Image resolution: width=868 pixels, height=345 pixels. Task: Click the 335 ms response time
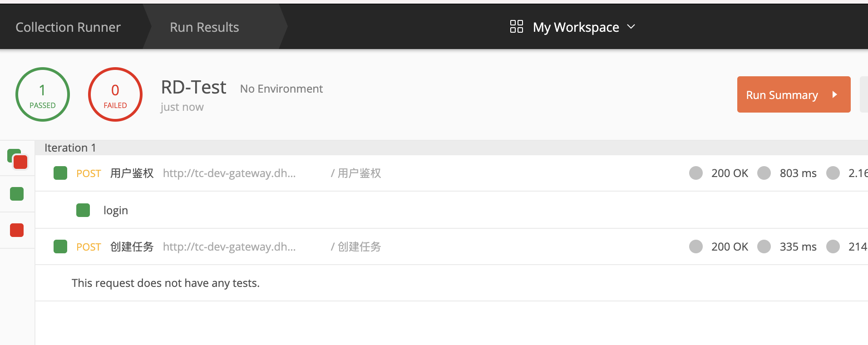click(x=798, y=246)
